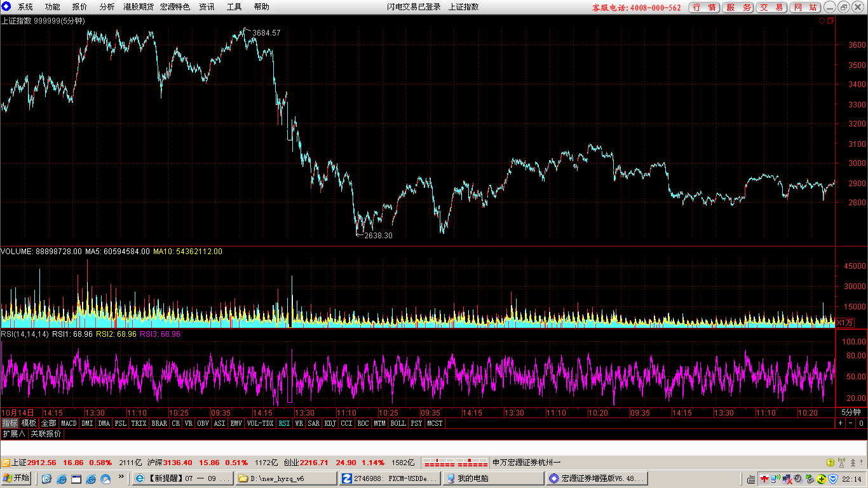Click the signal tower icon in status bar
This screenshot has width=868, height=488.
pos(841,463)
